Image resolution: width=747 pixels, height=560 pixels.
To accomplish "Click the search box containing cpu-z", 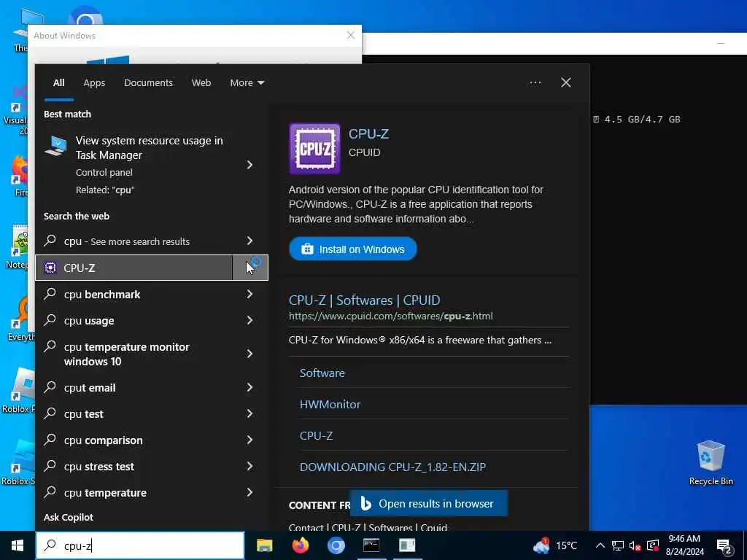I will coord(140,545).
